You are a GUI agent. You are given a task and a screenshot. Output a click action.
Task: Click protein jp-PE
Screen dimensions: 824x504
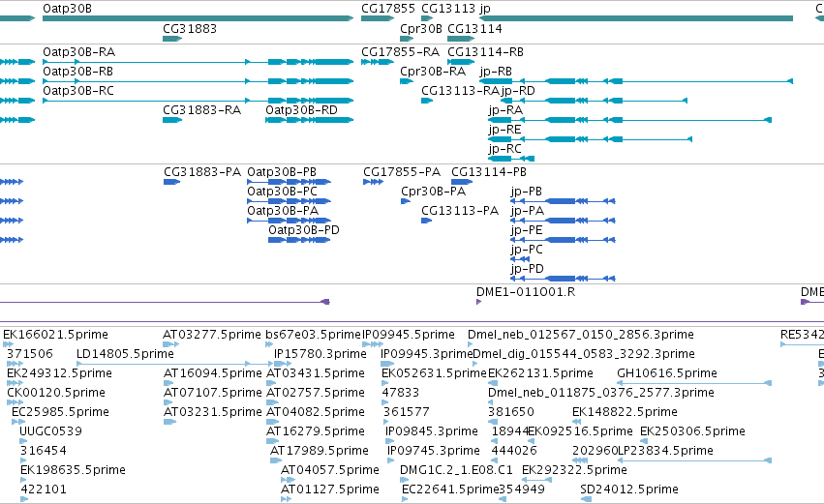[563, 241]
